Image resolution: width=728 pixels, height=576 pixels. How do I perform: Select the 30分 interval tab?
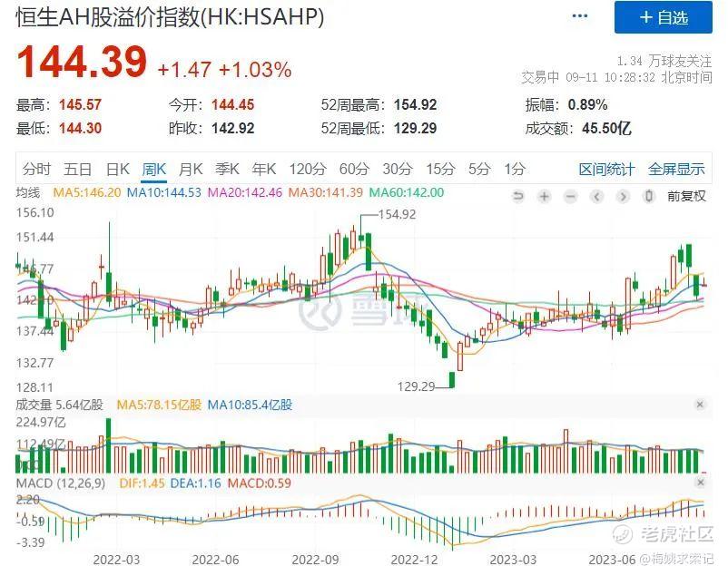[x=398, y=169]
